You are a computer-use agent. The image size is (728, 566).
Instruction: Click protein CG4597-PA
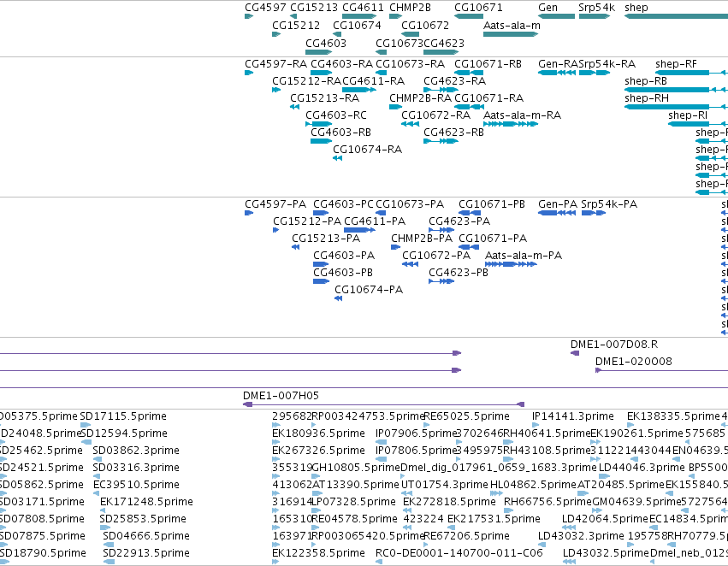click(x=275, y=204)
